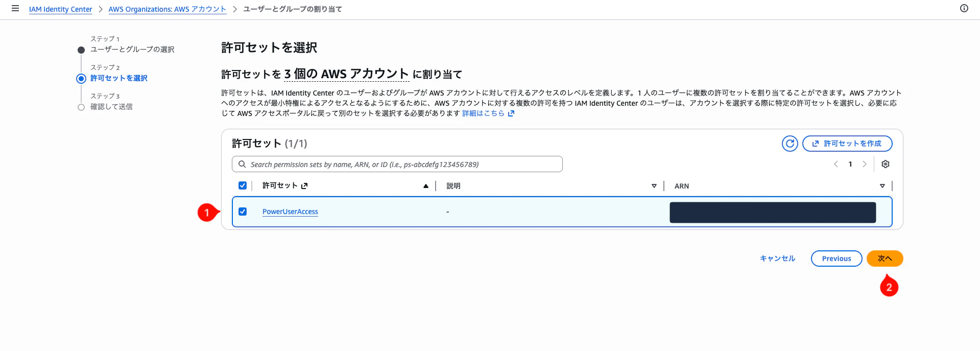This screenshot has height=351, width=980.
Task: Open the ARN column sort dropdown
Action: click(883, 186)
